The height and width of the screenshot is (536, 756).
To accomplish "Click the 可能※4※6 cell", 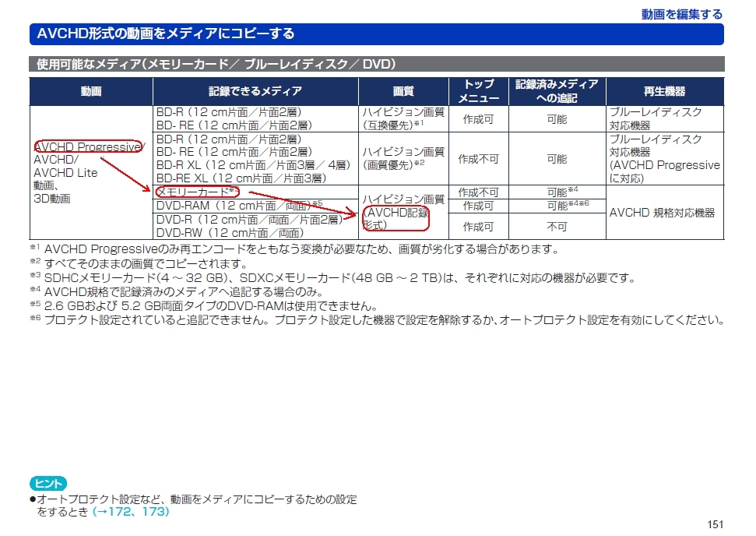I will 557,206.
